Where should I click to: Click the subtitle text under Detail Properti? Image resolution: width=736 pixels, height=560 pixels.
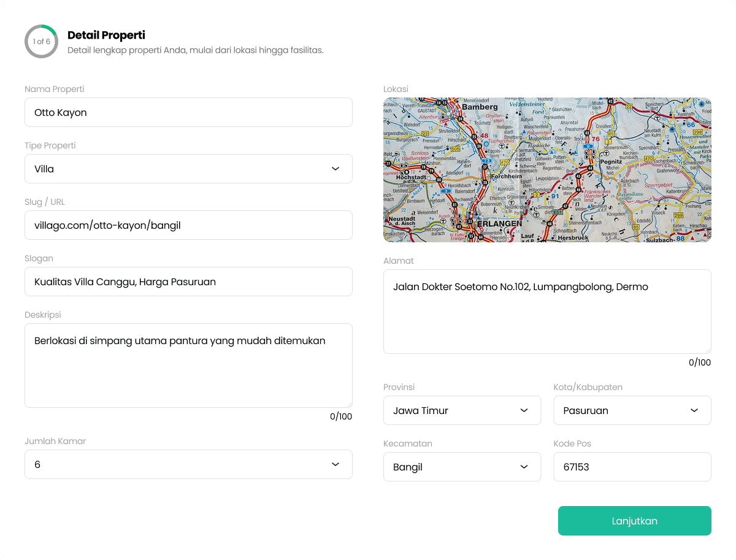pyautogui.click(x=195, y=50)
